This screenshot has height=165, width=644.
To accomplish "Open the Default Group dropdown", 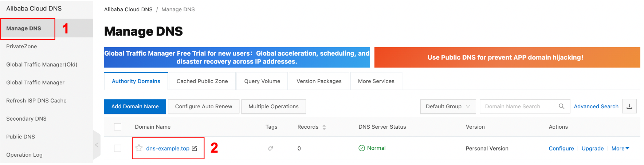I will [x=448, y=106].
